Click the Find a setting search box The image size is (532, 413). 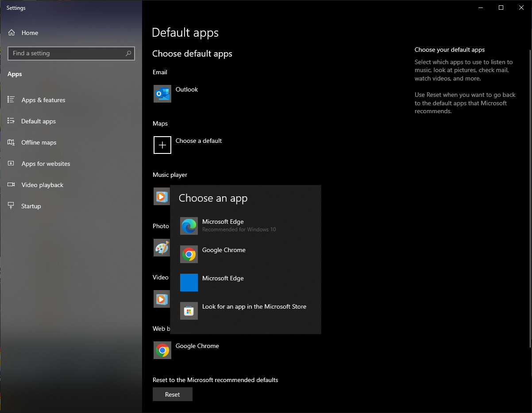coord(71,54)
